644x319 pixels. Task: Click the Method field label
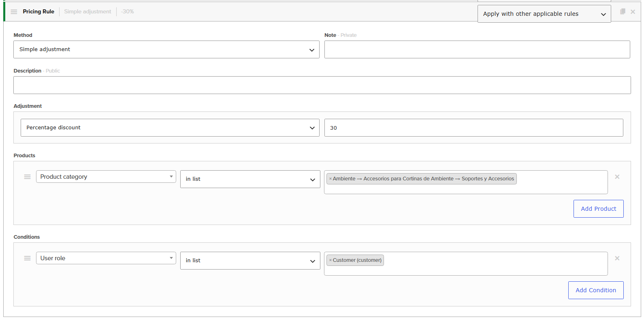point(23,35)
